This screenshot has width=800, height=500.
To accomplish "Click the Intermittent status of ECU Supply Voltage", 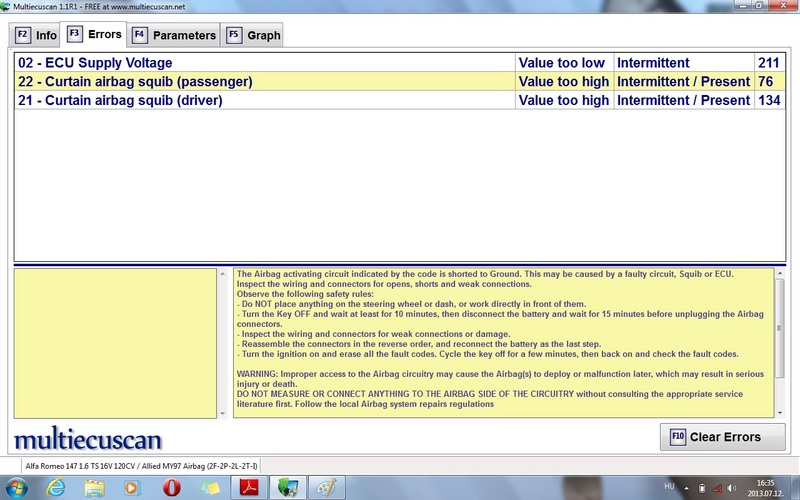I will click(x=684, y=63).
